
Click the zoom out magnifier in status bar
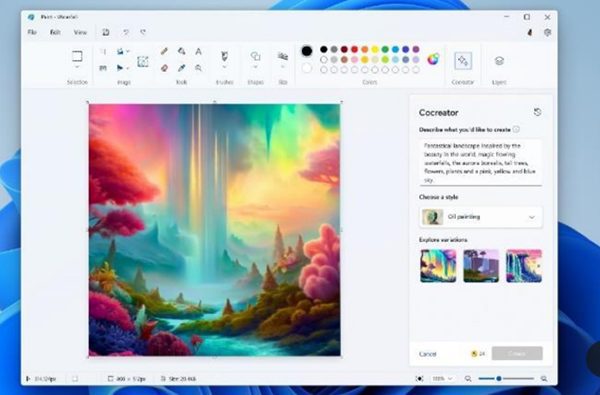tap(468, 379)
